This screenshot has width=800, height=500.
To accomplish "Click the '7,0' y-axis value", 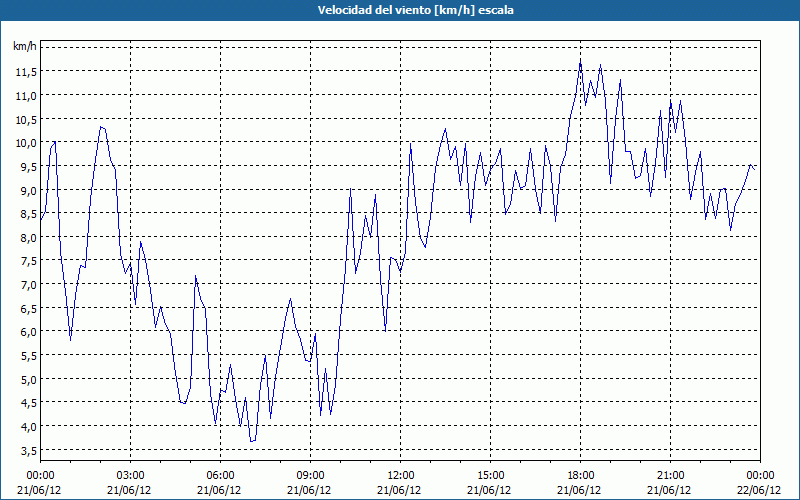I will tap(28, 285).
